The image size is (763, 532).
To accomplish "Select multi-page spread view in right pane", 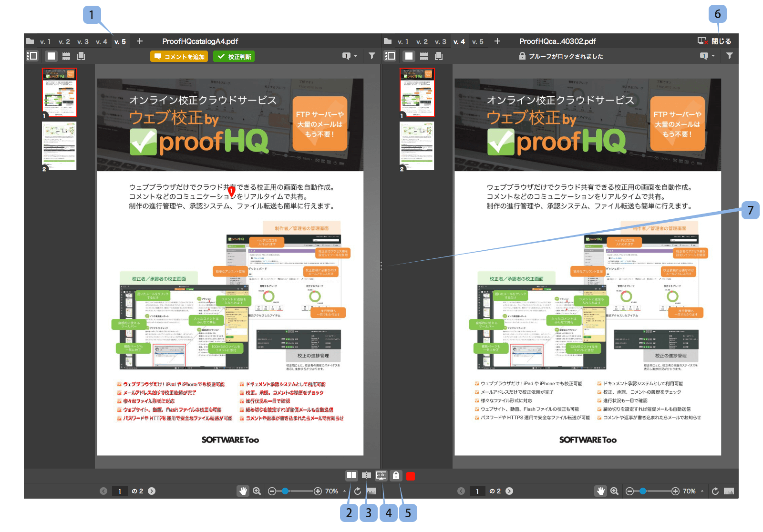I will [x=439, y=56].
